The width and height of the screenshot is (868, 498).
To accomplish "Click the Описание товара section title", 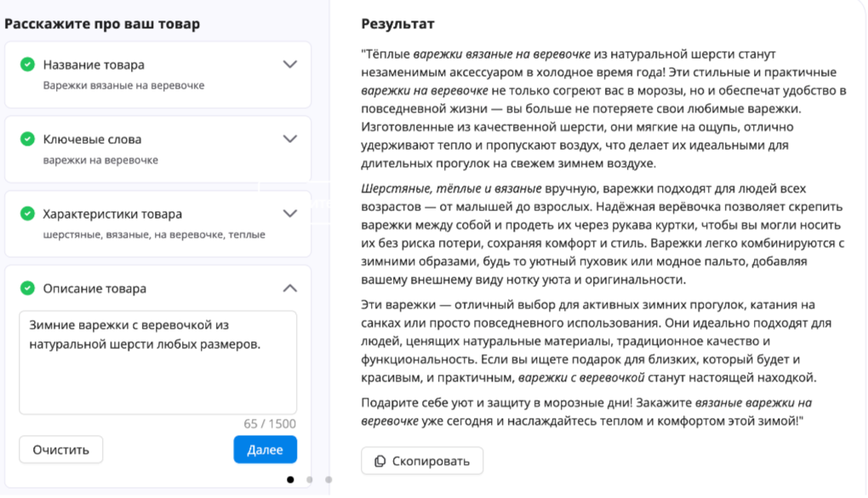I will 94,289.
